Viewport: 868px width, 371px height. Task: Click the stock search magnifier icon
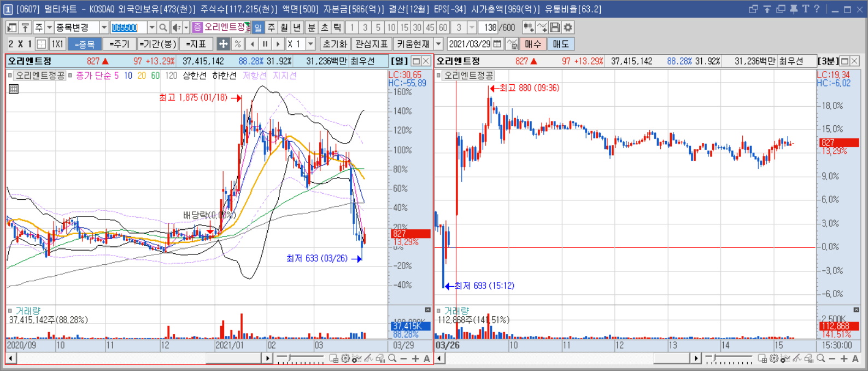[x=163, y=27]
